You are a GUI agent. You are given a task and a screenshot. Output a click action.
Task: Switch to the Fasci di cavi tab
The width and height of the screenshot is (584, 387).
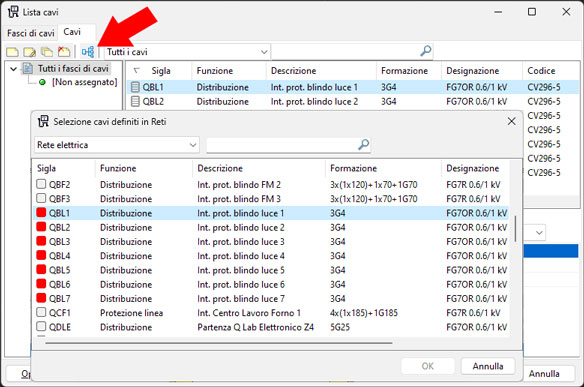point(31,33)
